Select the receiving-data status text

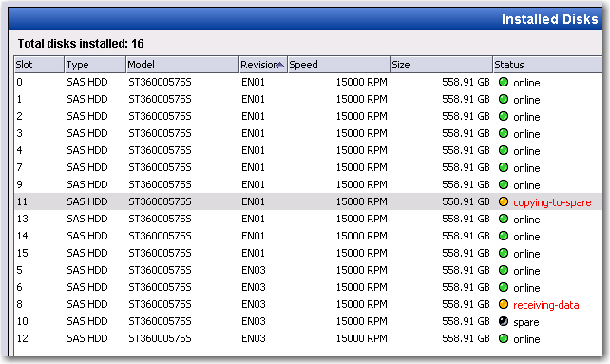coord(545,305)
